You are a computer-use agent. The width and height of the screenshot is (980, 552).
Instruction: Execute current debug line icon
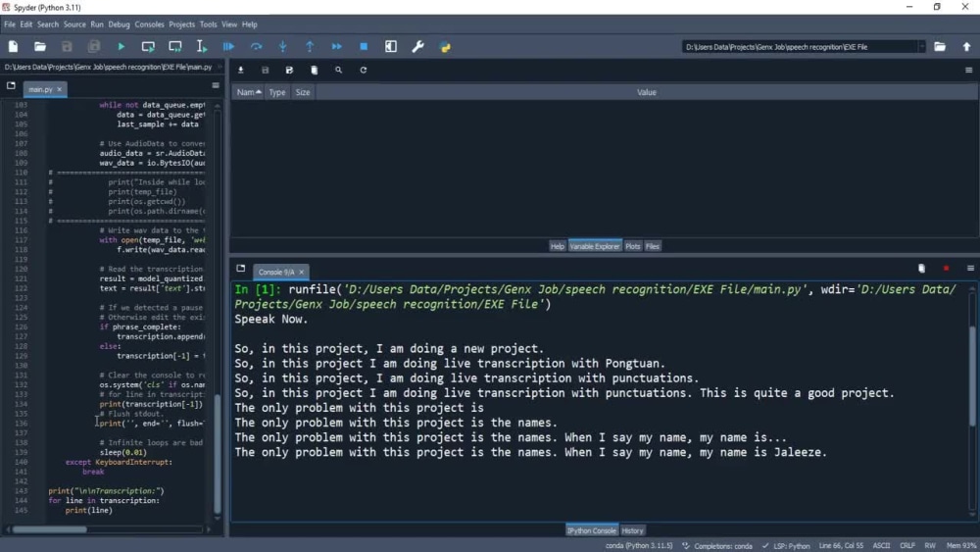click(256, 47)
